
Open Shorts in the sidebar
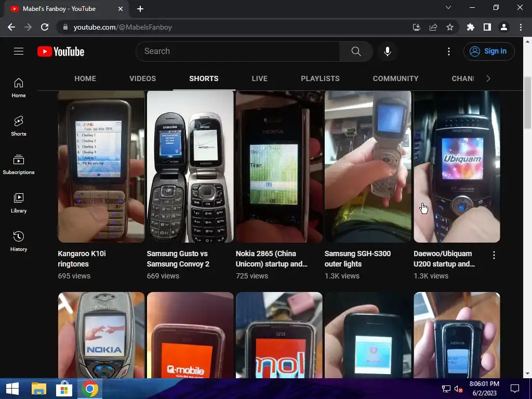pos(19,126)
